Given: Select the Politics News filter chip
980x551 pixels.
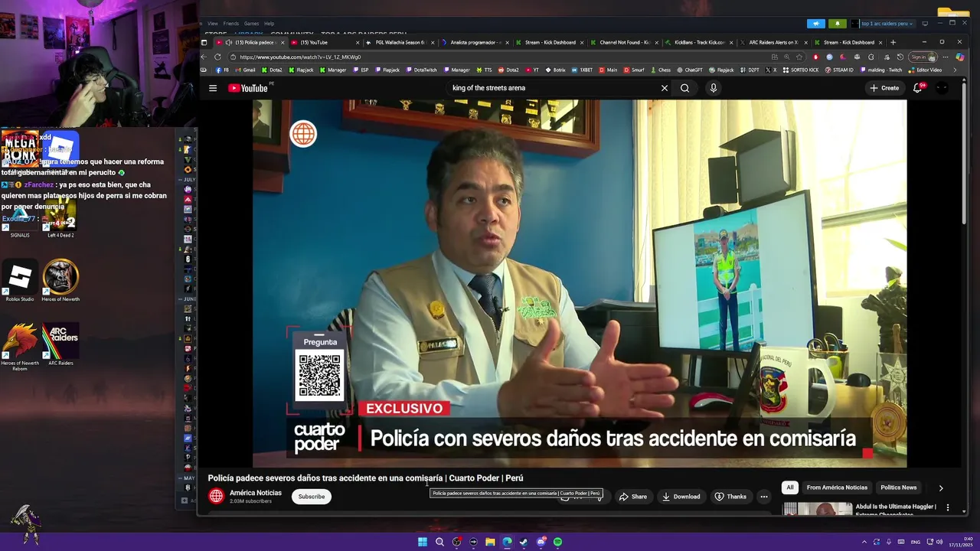Looking at the screenshot, I should 899,487.
